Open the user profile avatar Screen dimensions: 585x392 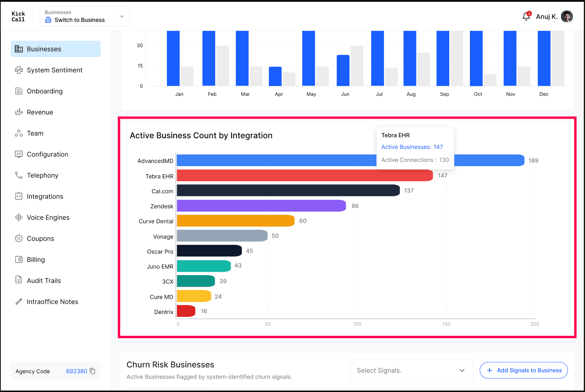click(567, 16)
